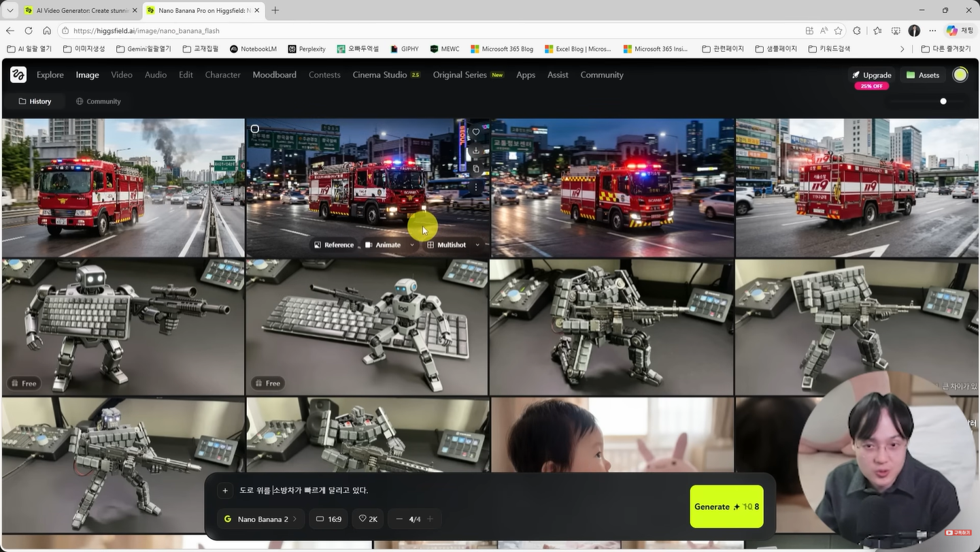Viewport: 980px width, 552px height.
Task: Go to the browser home page
Action: pyautogui.click(x=47, y=31)
